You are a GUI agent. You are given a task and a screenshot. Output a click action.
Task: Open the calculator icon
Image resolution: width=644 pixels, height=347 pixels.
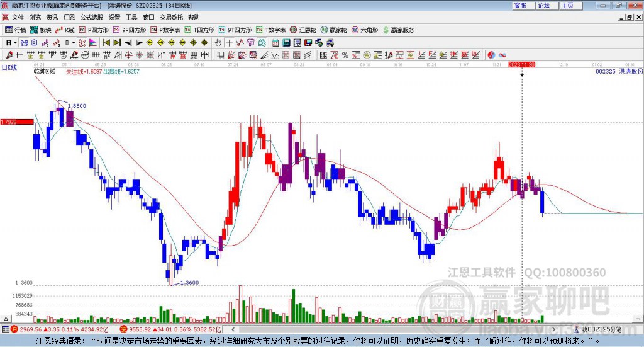coord(286,43)
